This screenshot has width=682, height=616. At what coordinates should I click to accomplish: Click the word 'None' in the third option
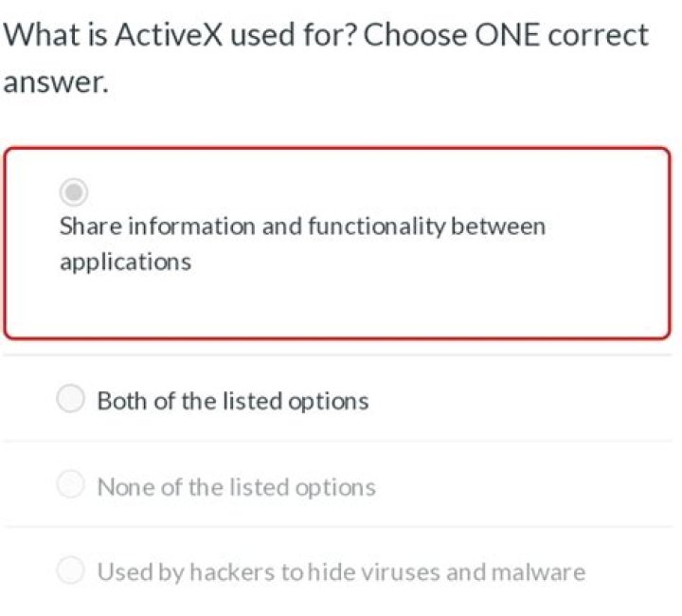coord(125,487)
